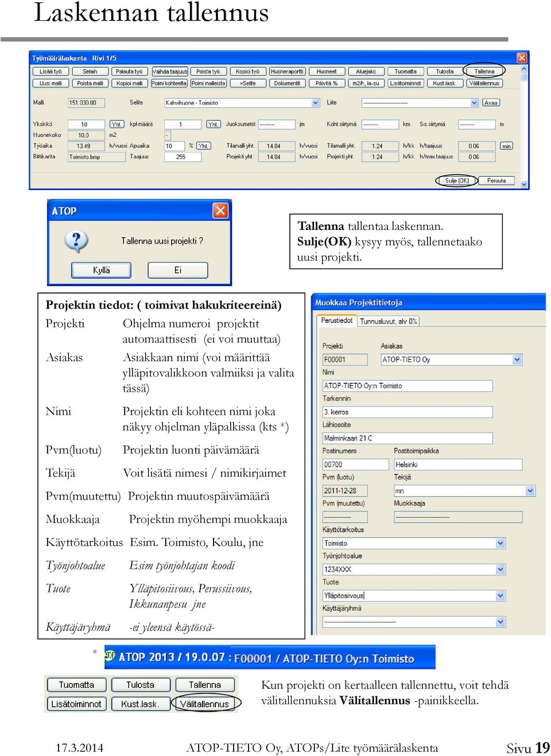This screenshot has width=551, height=756.
Task: Click the Aluejako button
Action: point(366,72)
